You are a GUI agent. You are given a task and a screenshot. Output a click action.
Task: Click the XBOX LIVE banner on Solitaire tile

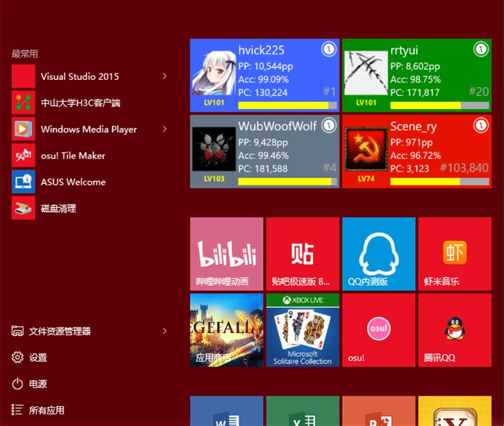pyautogui.click(x=303, y=300)
